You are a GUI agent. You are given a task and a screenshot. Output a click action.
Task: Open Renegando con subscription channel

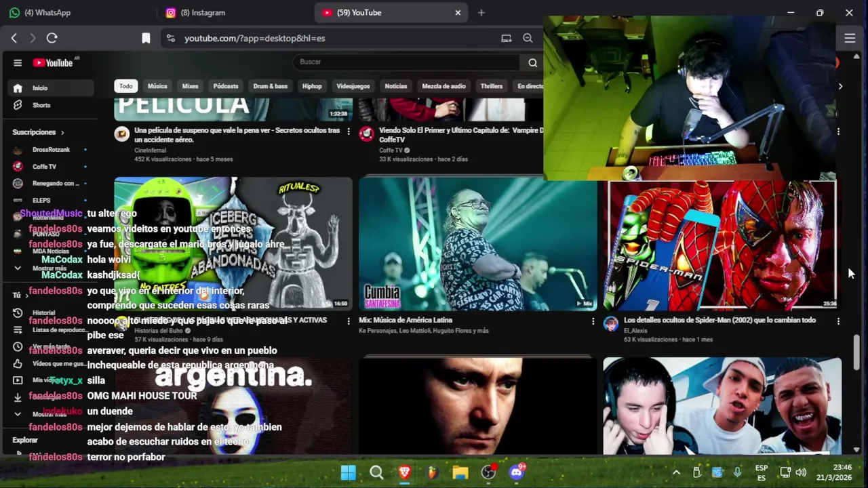click(51, 184)
